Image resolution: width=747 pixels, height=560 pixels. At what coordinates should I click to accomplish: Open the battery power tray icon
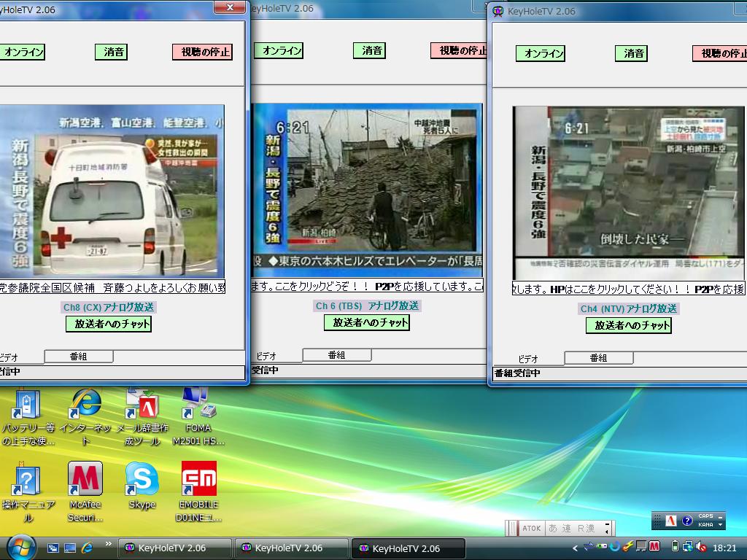pos(675,547)
